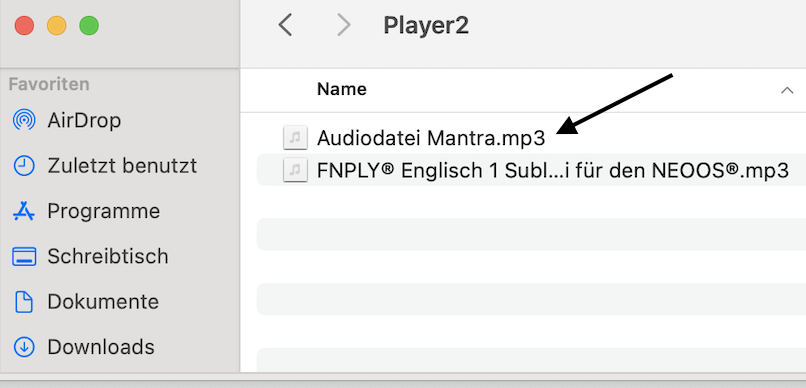This screenshot has width=806, height=388.
Task: Select the FNPLY® Englisch 1 mp3 file name
Action: click(553, 171)
